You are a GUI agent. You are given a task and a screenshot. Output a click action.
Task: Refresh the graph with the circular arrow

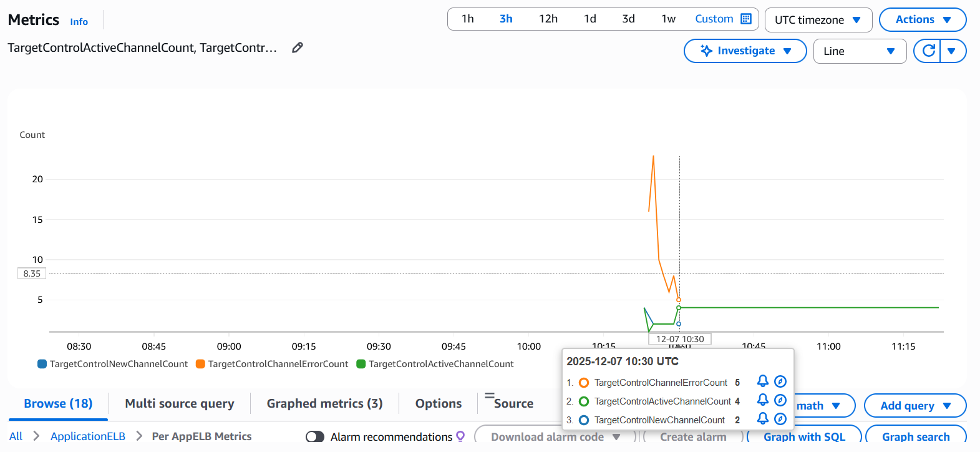point(928,51)
